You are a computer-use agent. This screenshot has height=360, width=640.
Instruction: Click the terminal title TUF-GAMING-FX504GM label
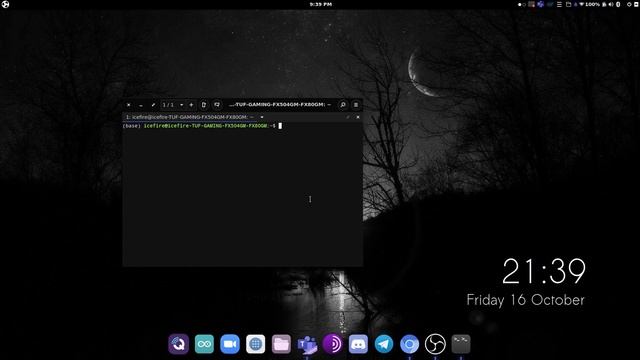click(280, 105)
